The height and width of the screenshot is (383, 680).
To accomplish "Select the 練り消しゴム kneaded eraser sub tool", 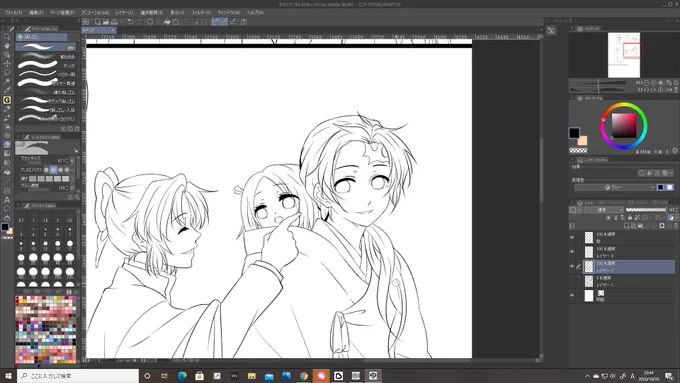I will 46,92.
